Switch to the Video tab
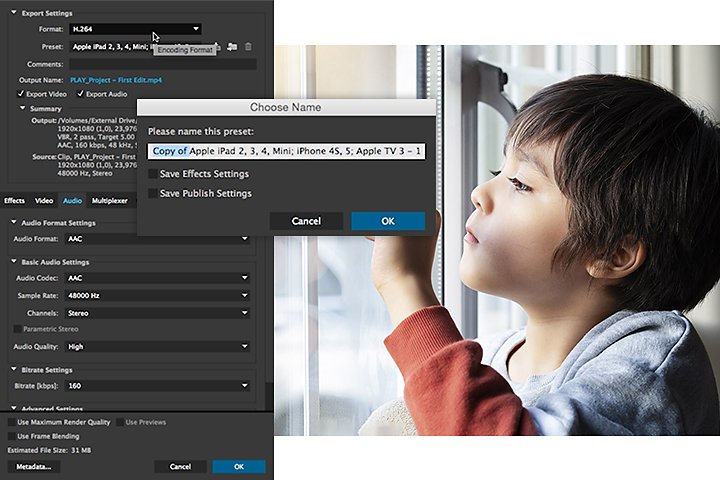The height and width of the screenshot is (480, 720). pos(44,201)
